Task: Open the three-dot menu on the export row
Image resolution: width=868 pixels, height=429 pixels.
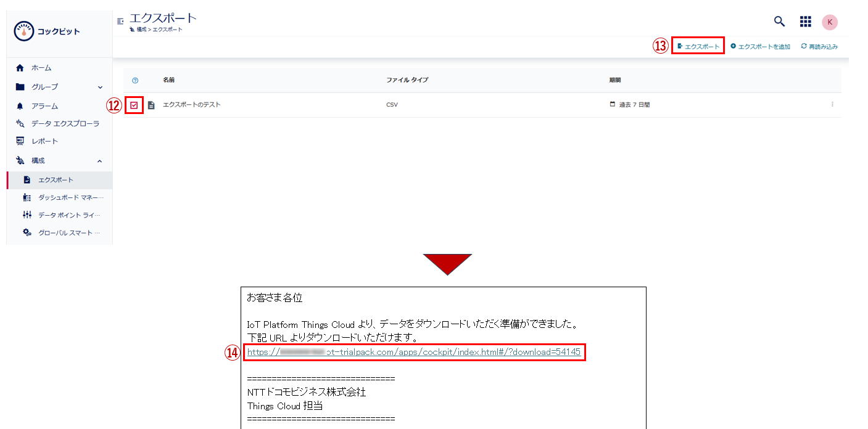Action: (833, 104)
